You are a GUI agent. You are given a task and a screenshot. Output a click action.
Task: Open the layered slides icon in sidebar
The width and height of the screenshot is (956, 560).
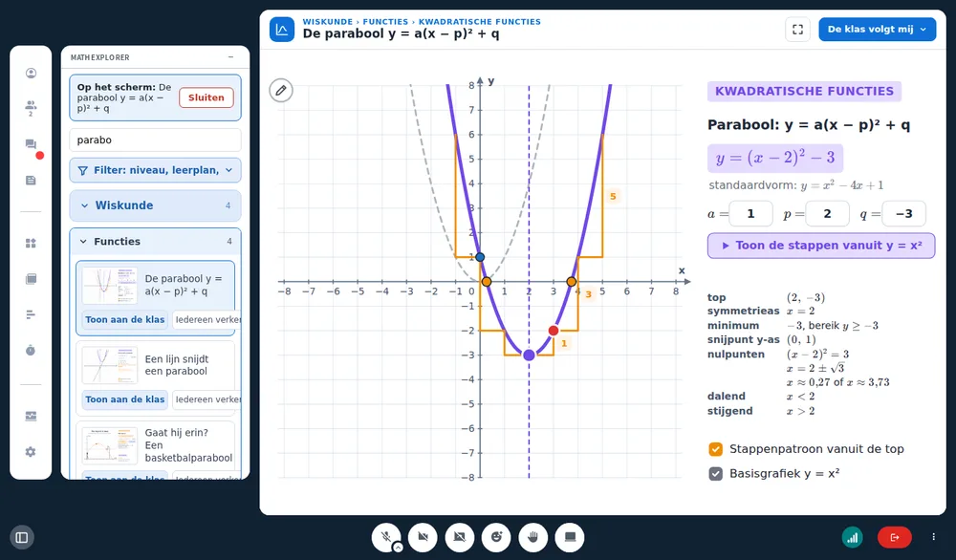31,279
